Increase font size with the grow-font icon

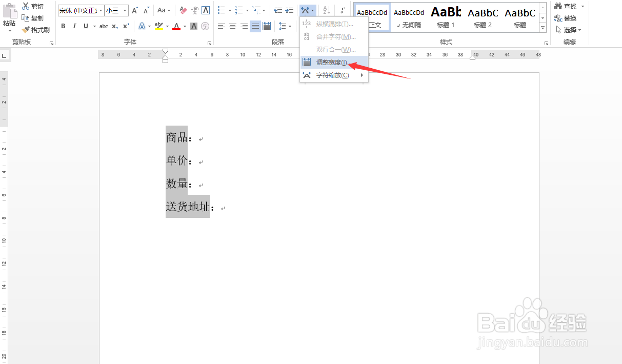pos(135,10)
